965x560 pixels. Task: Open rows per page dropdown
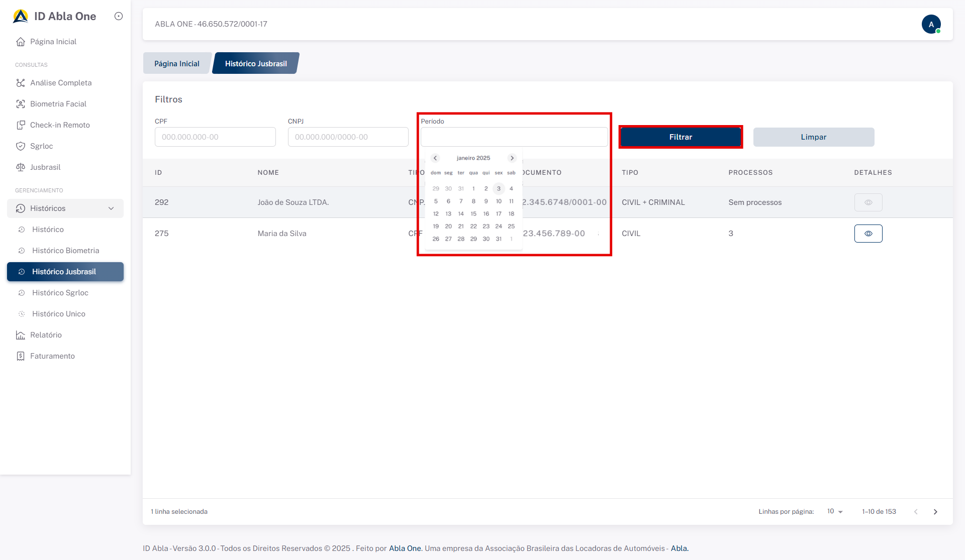tap(835, 511)
